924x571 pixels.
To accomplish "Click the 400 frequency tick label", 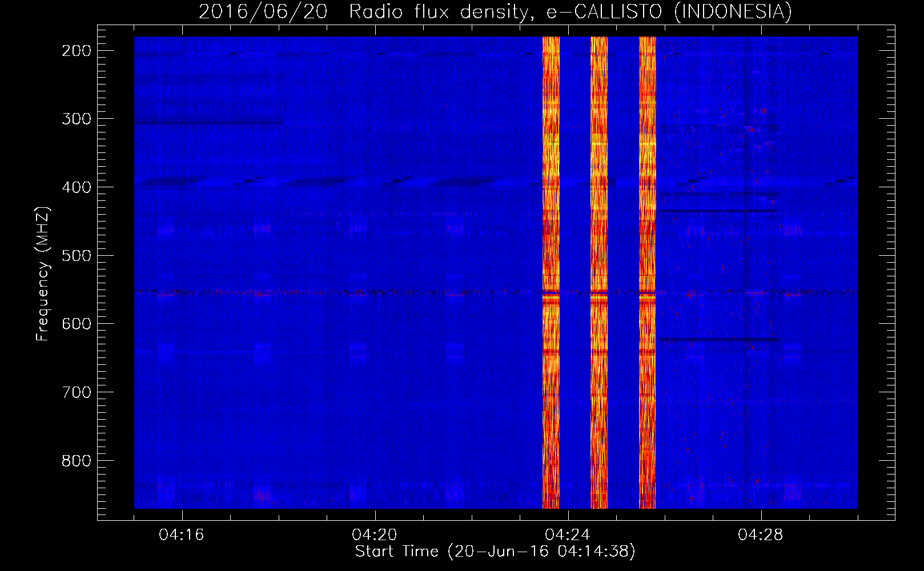I will [77, 187].
